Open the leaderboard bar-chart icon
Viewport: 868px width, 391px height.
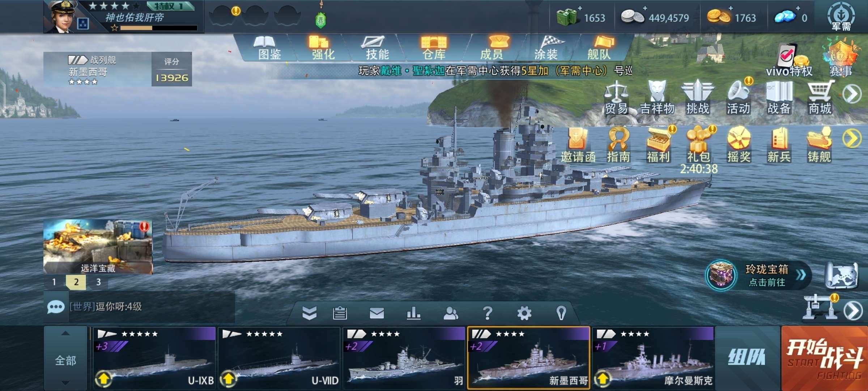pos(413,313)
